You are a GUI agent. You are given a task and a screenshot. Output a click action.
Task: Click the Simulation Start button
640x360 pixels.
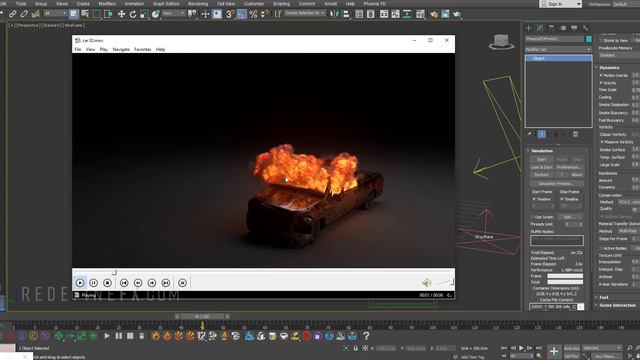(x=542, y=160)
